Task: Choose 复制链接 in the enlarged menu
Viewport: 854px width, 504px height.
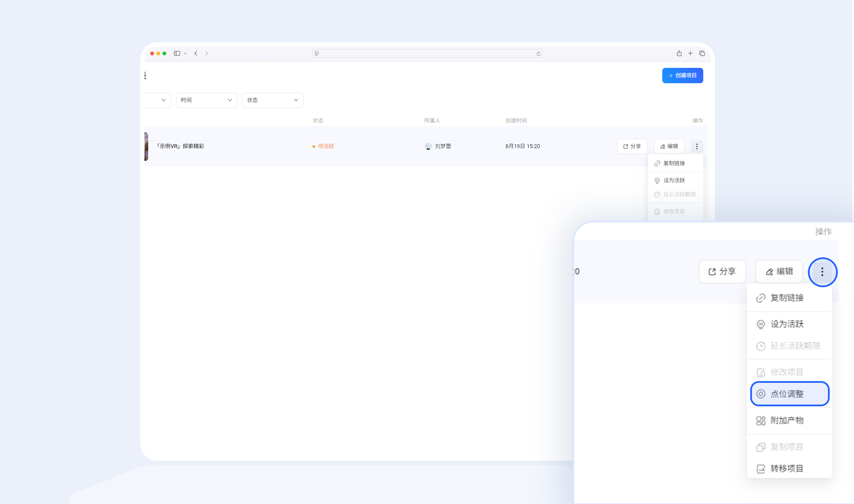Action: [x=789, y=298]
